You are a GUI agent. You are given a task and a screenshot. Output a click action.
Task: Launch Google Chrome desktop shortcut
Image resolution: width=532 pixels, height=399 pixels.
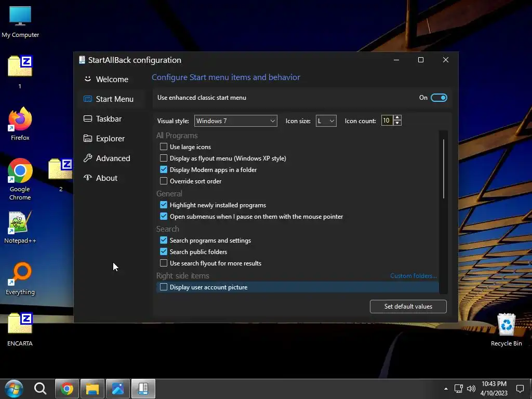pyautogui.click(x=20, y=179)
